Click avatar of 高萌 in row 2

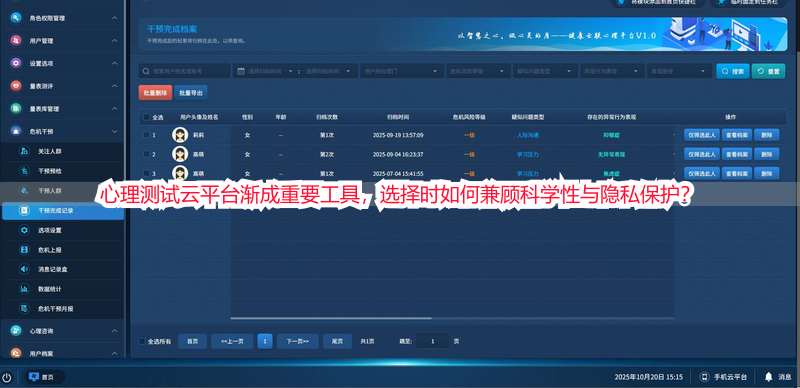coord(180,154)
